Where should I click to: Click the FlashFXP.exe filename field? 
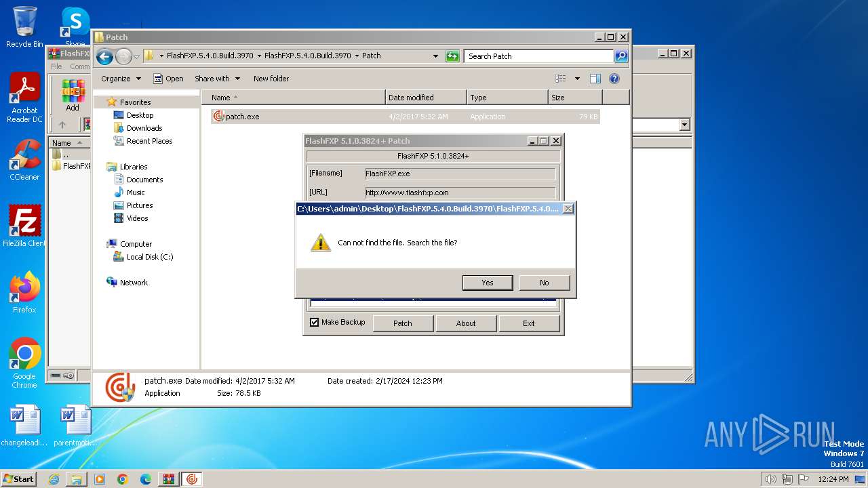460,174
